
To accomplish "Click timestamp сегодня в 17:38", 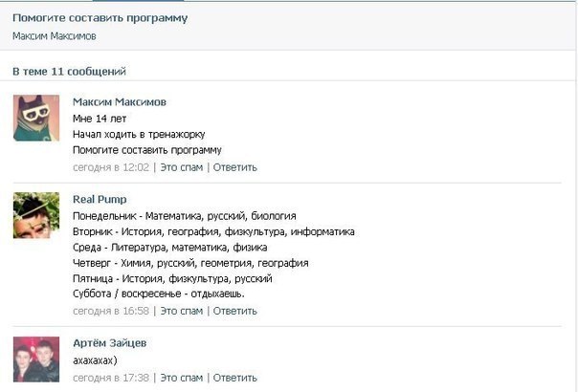I will coord(111,378).
